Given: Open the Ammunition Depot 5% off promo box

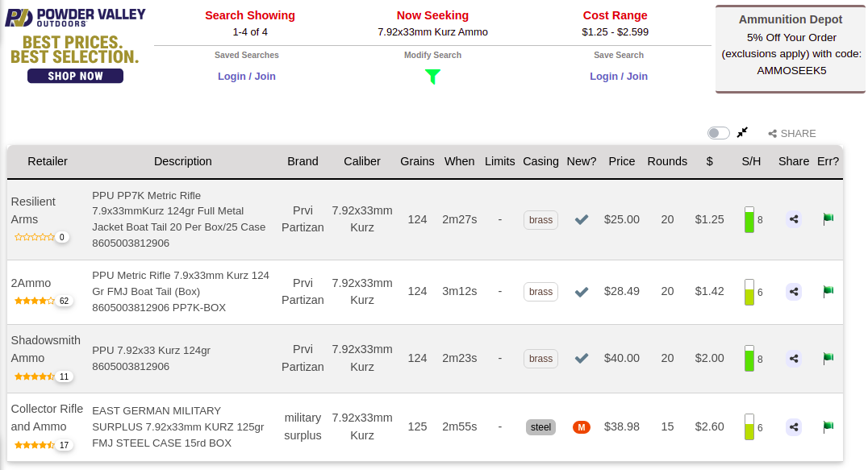Looking at the screenshot, I should (791, 48).
